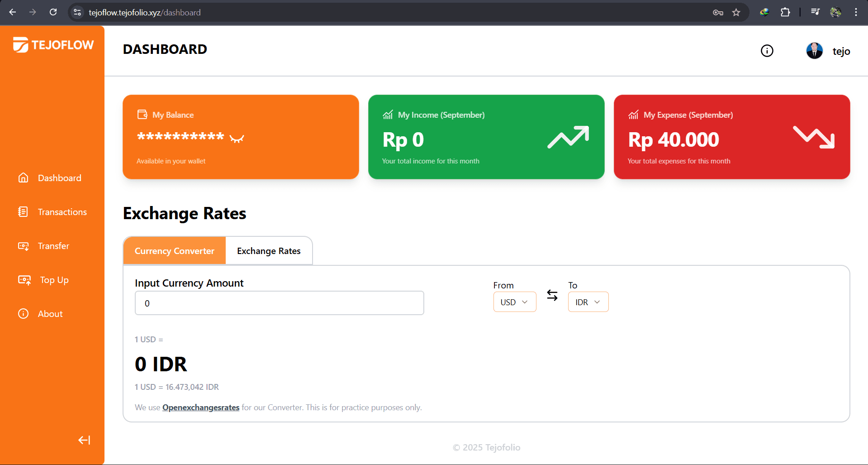Bookmark this page with star icon
Screen dimensions: 868x465
(x=736, y=12)
